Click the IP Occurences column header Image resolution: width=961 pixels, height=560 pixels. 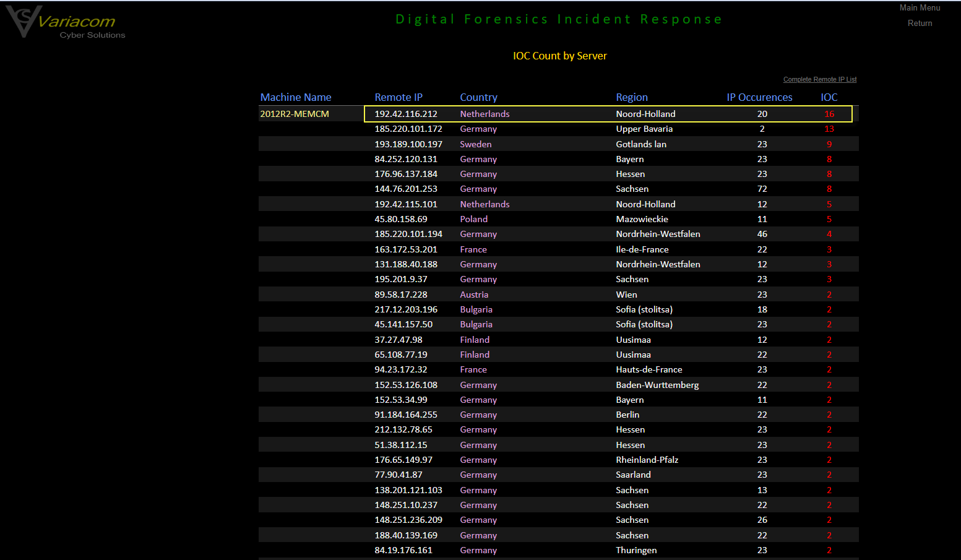coord(759,97)
